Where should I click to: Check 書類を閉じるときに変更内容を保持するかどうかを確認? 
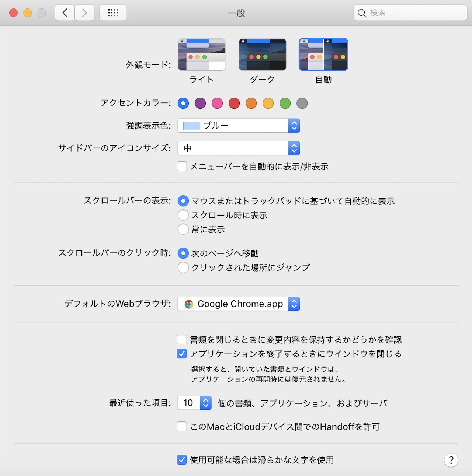182,339
